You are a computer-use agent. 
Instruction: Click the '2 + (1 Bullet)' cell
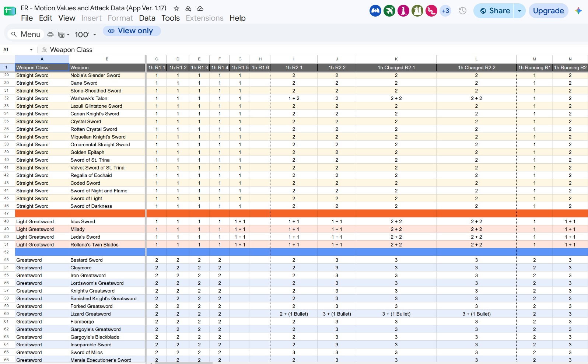[x=294, y=314]
